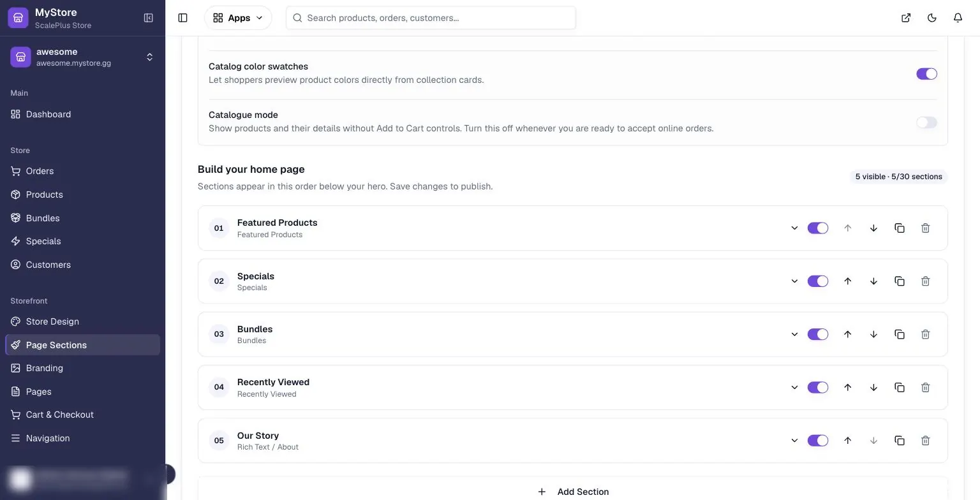Move Specials section down
The height and width of the screenshot is (500, 980).
[873, 281]
